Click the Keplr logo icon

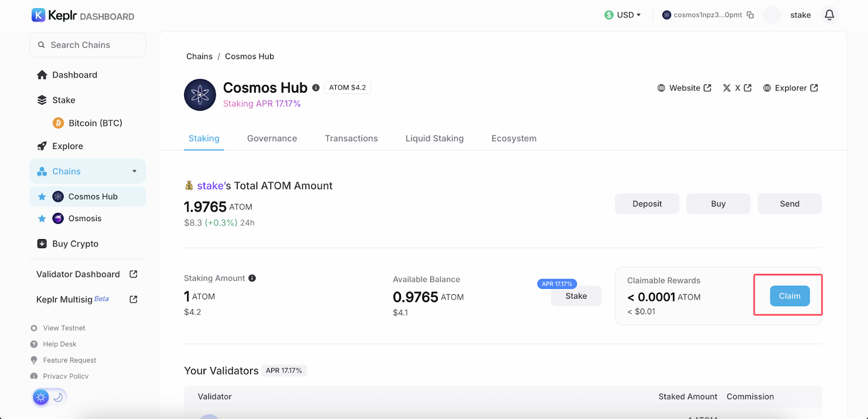click(39, 15)
